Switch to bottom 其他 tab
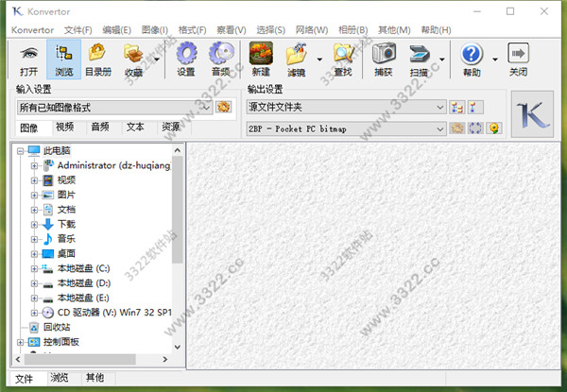Image resolution: width=567 pixels, height=392 pixels. [94, 378]
